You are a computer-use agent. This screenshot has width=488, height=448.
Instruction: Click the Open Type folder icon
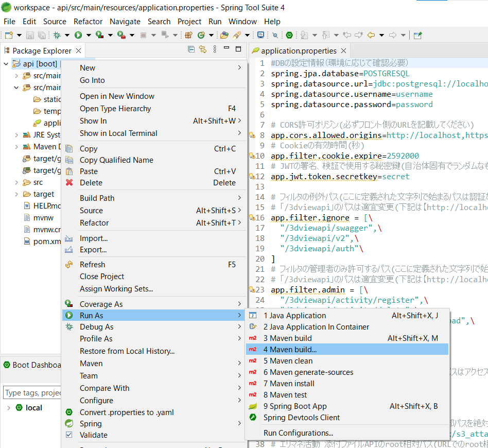coord(224,35)
